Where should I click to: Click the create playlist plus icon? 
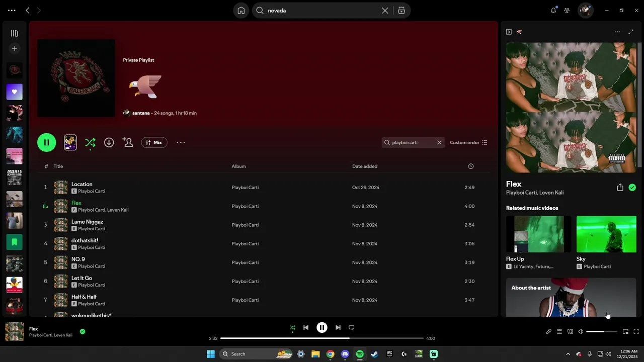coord(14,49)
